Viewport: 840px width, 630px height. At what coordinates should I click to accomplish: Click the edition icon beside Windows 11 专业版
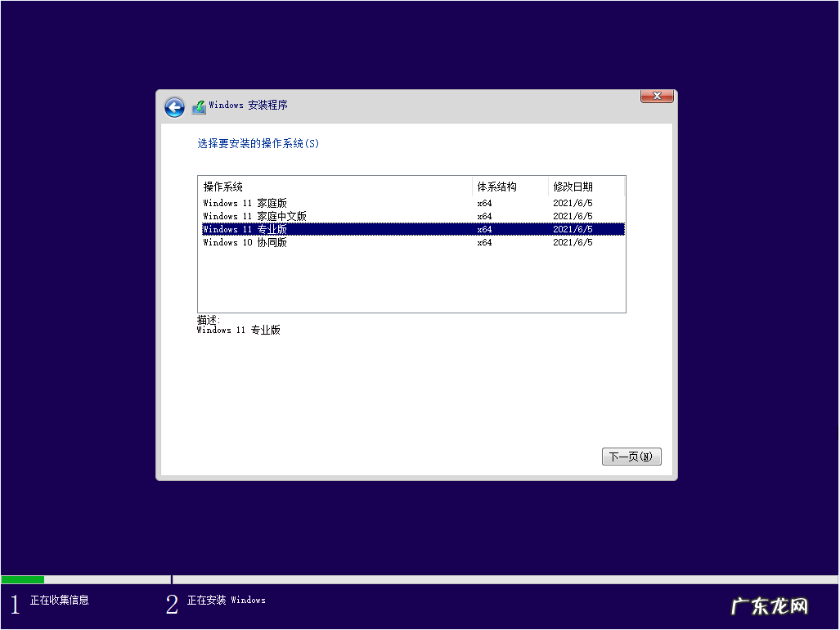pyautogui.click(x=204, y=229)
